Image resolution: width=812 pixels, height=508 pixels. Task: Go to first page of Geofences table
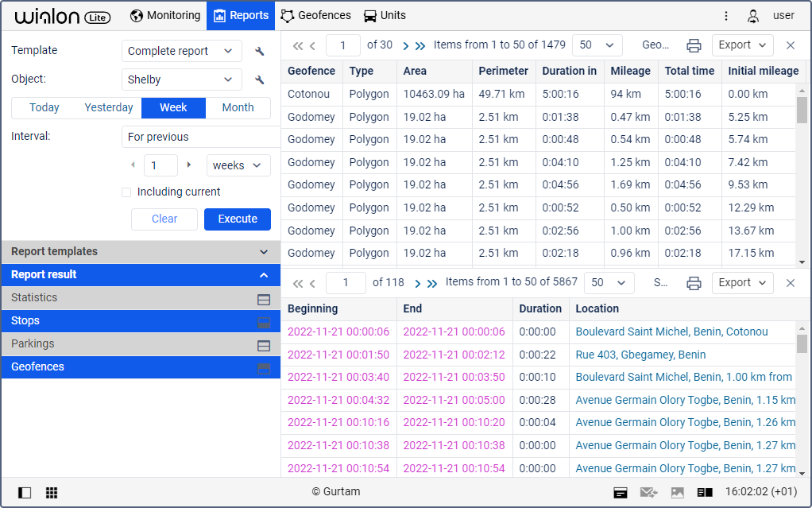click(297, 46)
